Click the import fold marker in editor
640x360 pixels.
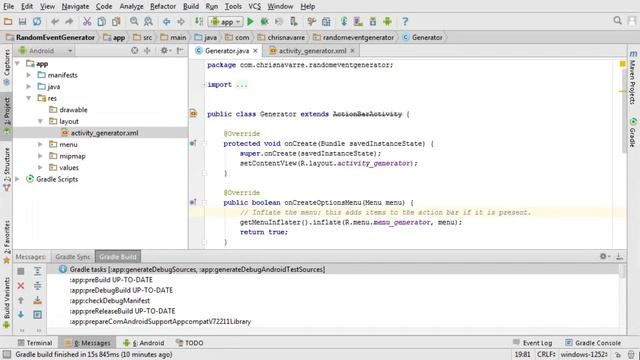pyautogui.click(x=204, y=84)
